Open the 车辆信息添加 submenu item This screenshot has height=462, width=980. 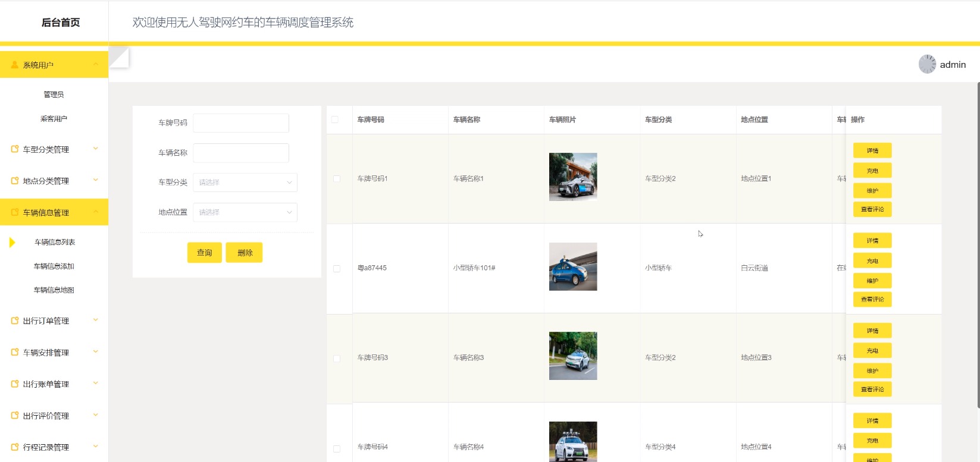pyautogui.click(x=54, y=266)
